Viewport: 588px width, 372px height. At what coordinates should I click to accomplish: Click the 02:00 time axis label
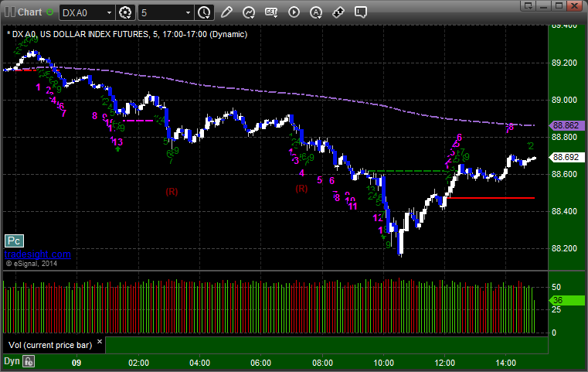(x=139, y=363)
